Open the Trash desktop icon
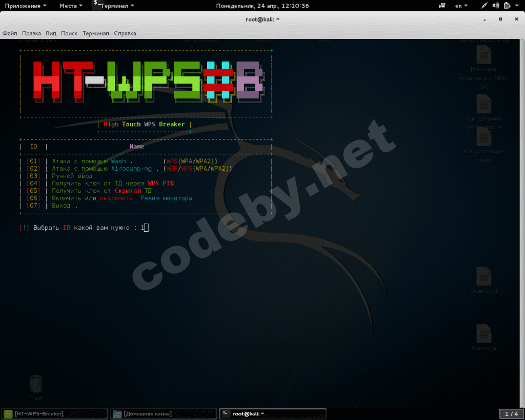The image size is (525, 420). tap(36, 388)
